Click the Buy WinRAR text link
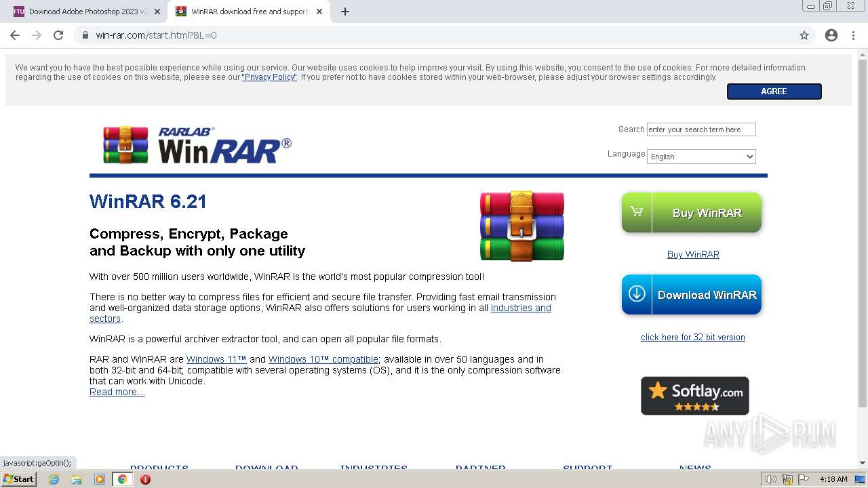Image resolution: width=868 pixels, height=488 pixels. (x=693, y=254)
